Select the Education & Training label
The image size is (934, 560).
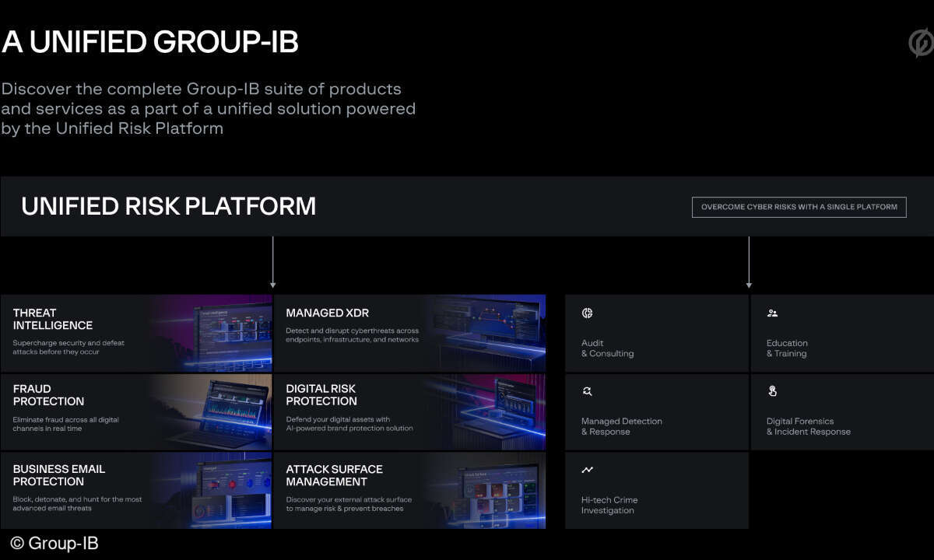click(787, 348)
